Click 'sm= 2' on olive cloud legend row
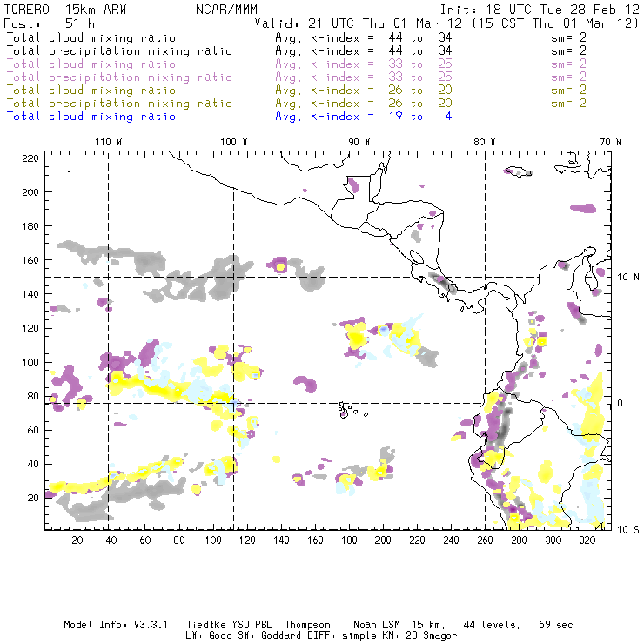 568,90
